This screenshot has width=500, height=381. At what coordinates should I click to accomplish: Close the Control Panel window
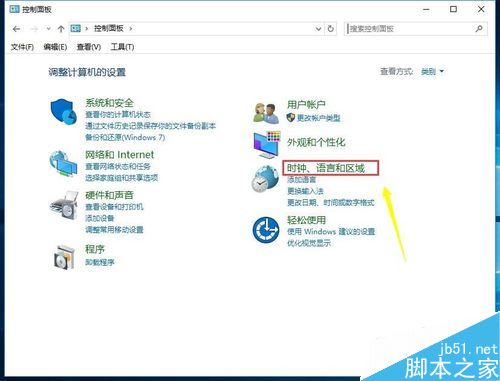(481, 9)
